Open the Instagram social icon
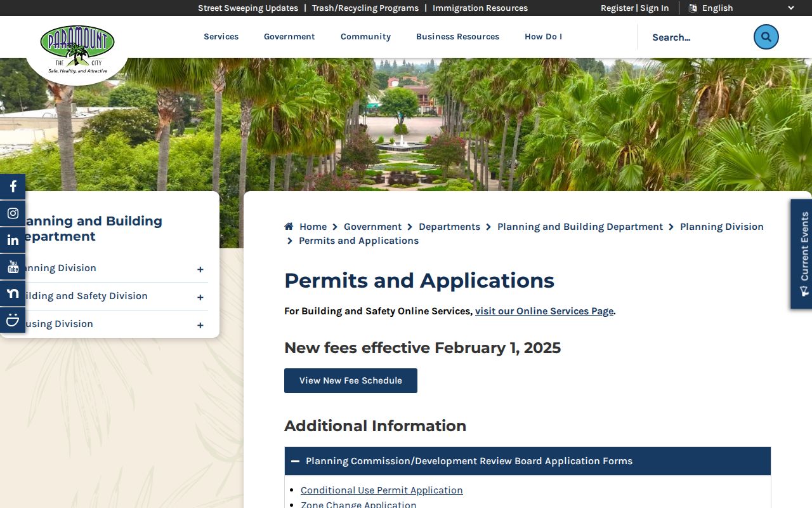Image resolution: width=812 pixels, height=508 pixels. [13, 213]
